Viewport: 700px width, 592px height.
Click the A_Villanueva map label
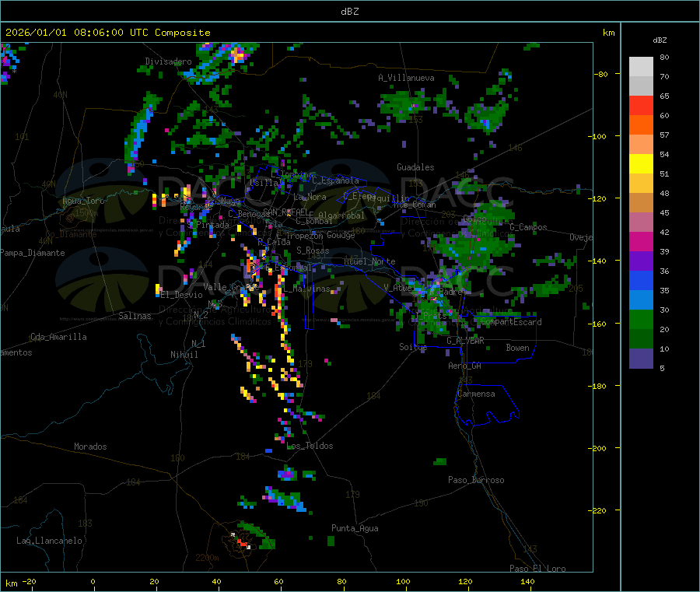[x=406, y=78]
